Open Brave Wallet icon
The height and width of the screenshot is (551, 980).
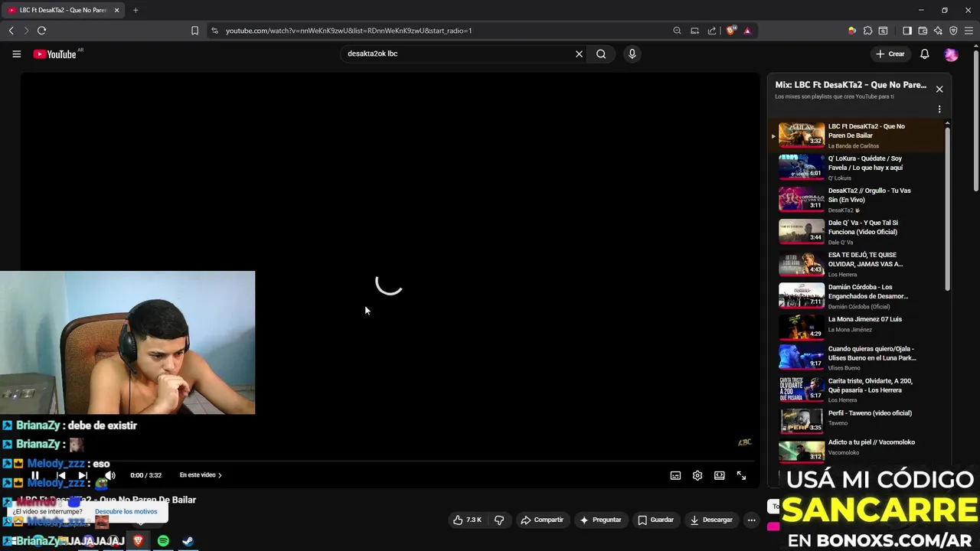pyautogui.click(x=923, y=31)
